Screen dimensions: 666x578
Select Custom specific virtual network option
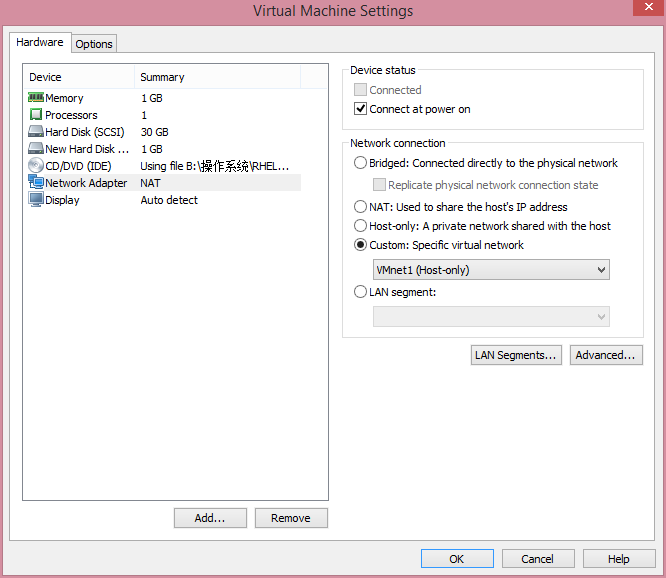click(x=360, y=245)
